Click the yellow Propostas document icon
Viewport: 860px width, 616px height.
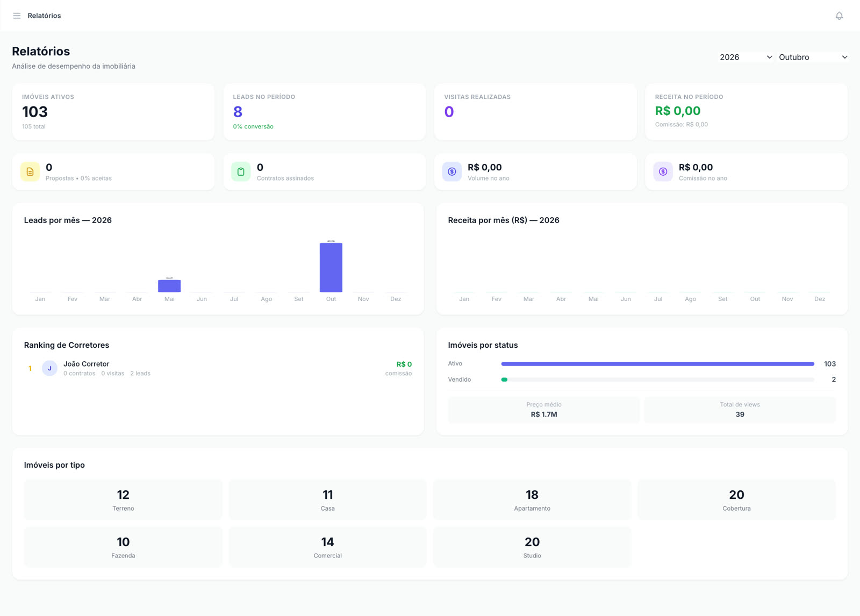(x=30, y=171)
